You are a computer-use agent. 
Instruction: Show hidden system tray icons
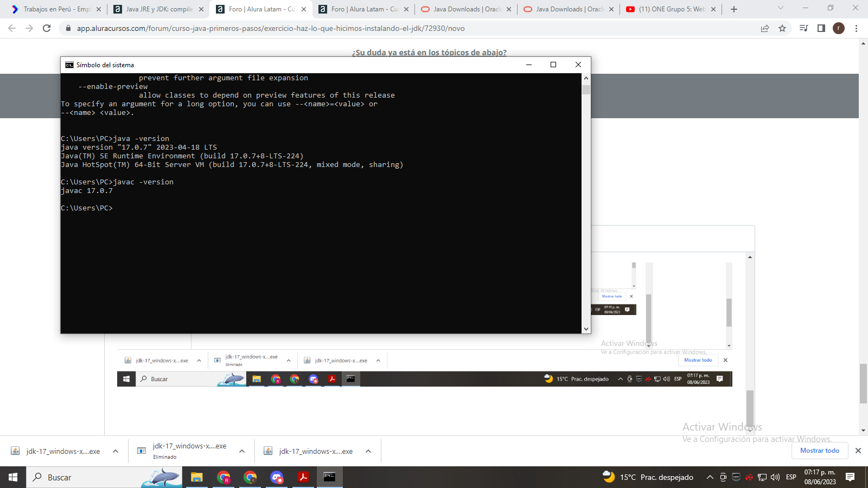[x=710, y=477]
